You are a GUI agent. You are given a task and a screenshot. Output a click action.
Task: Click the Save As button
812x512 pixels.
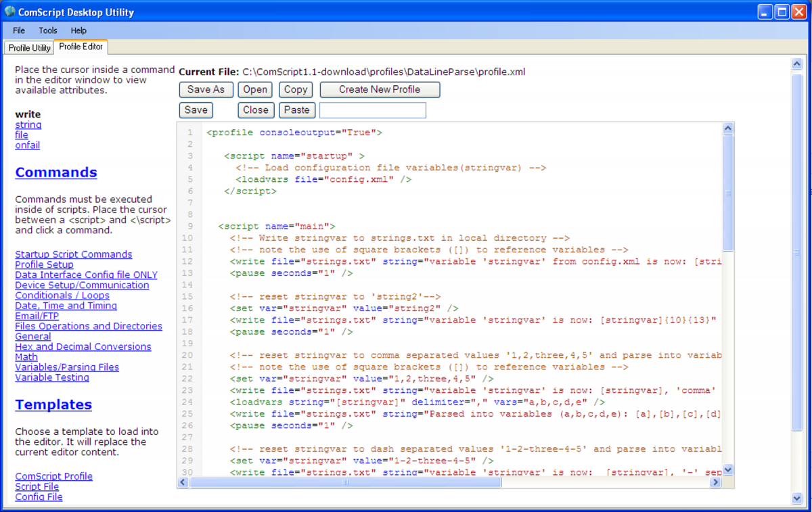point(206,89)
